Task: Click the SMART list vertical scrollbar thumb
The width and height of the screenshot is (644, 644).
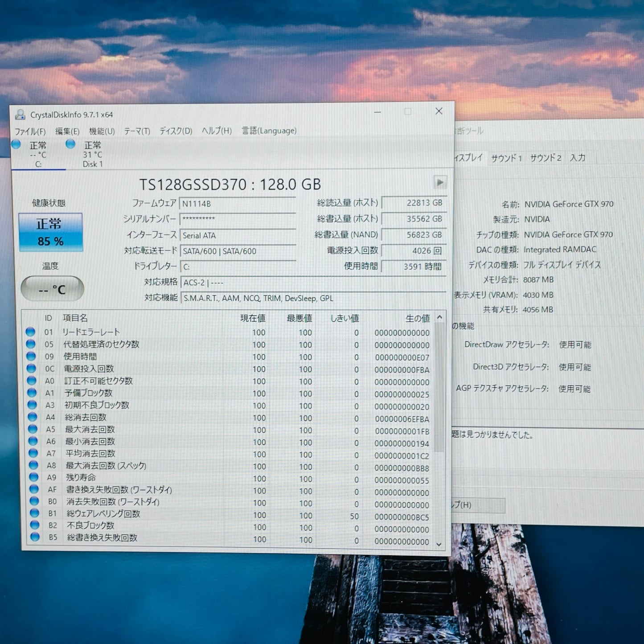Action: (439, 387)
